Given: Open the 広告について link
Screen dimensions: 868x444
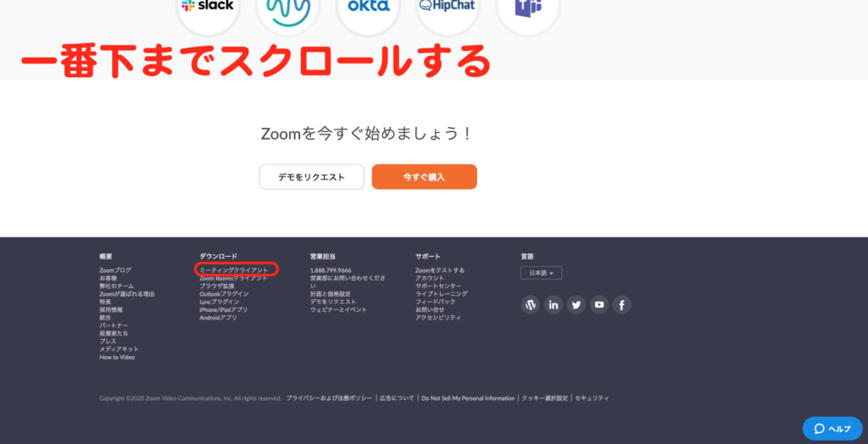Looking at the screenshot, I should click(397, 398).
